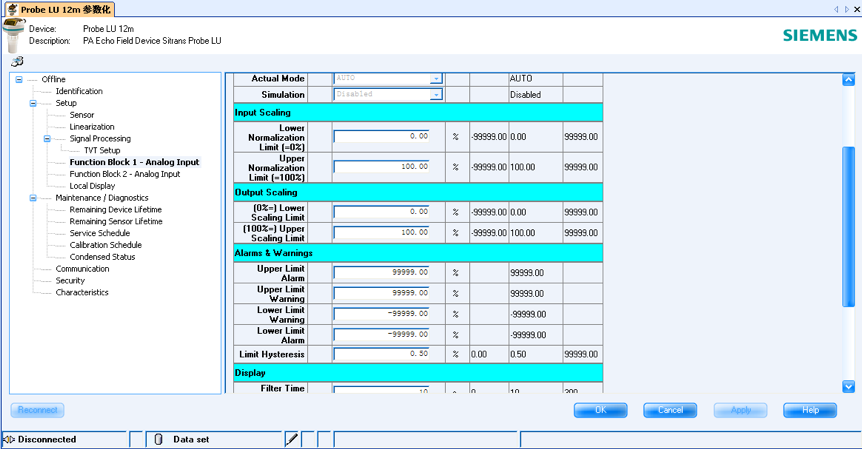
Task: Select Function Block 1 - Analog Input
Action: (134, 162)
